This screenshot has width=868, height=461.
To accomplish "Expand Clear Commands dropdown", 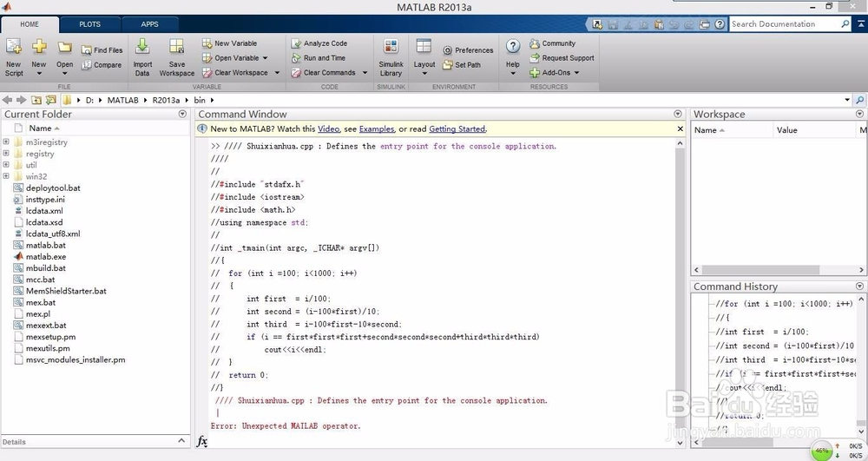I will click(x=365, y=73).
